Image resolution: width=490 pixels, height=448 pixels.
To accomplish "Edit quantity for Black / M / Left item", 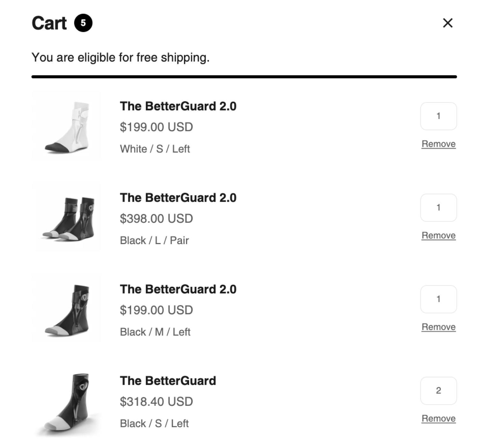I will pyautogui.click(x=438, y=299).
